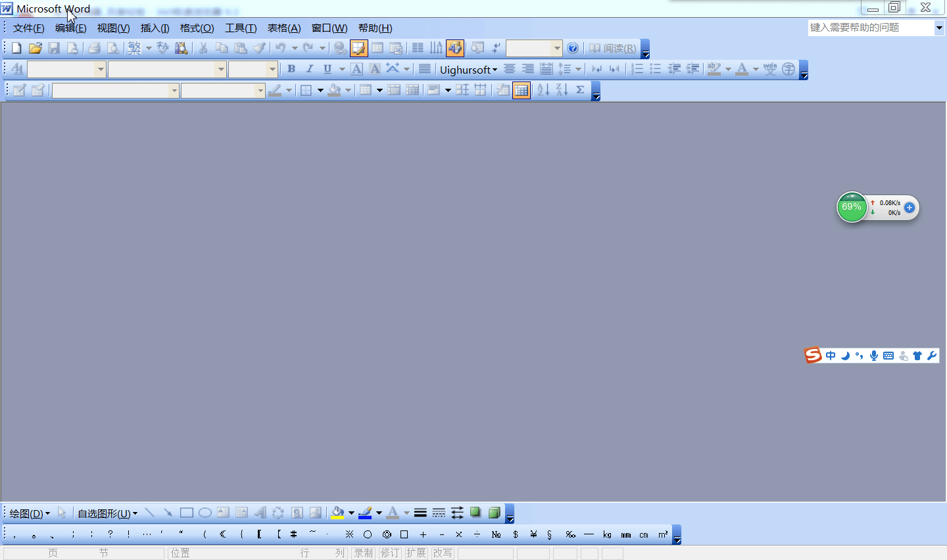Screen dimensions: 947x560
Task: Open the Zoom percentage dropdown
Action: click(x=557, y=48)
